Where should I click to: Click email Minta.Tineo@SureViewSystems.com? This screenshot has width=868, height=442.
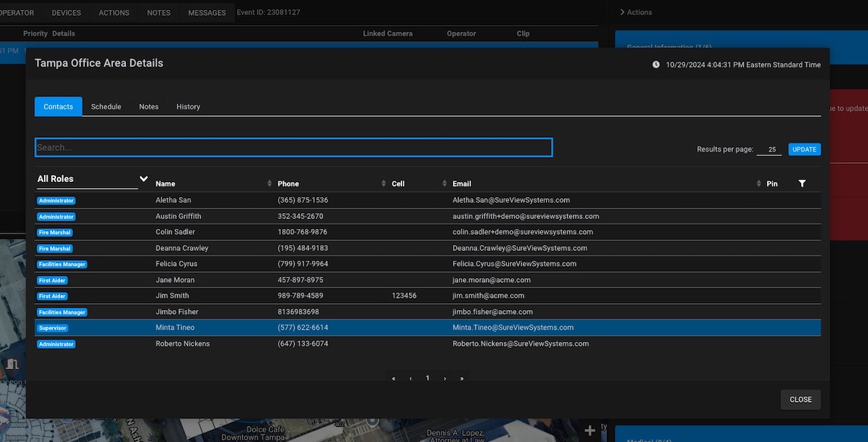coord(513,328)
